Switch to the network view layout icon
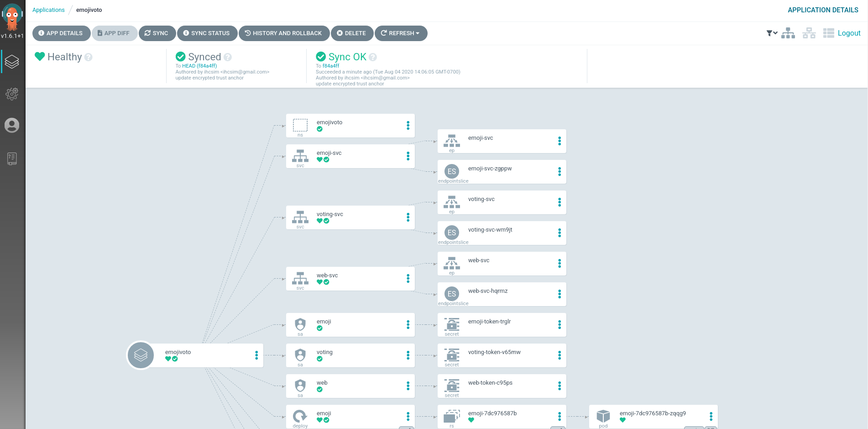This screenshot has height=429, width=868. tap(809, 33)
